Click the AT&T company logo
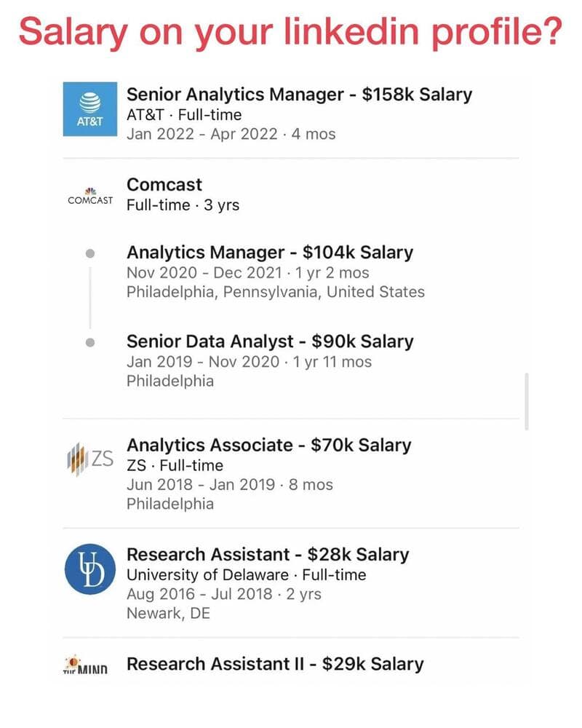 (90, 109)
